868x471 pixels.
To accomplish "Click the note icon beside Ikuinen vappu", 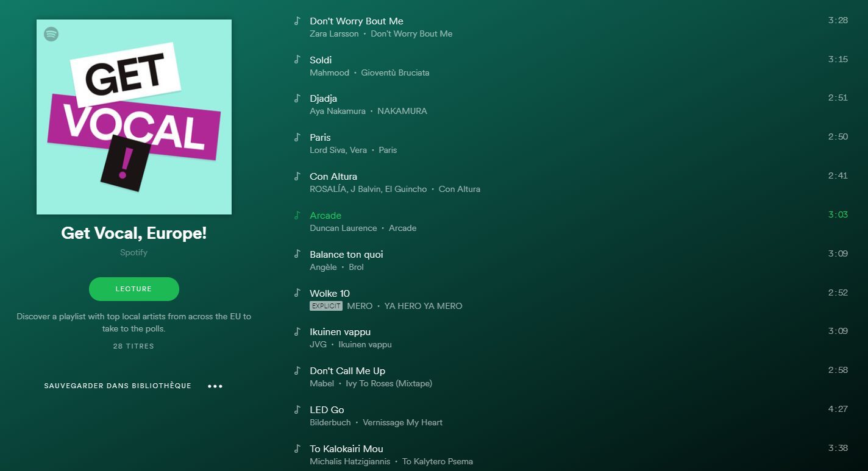I will pyautogui.click(x=297, y=331).
